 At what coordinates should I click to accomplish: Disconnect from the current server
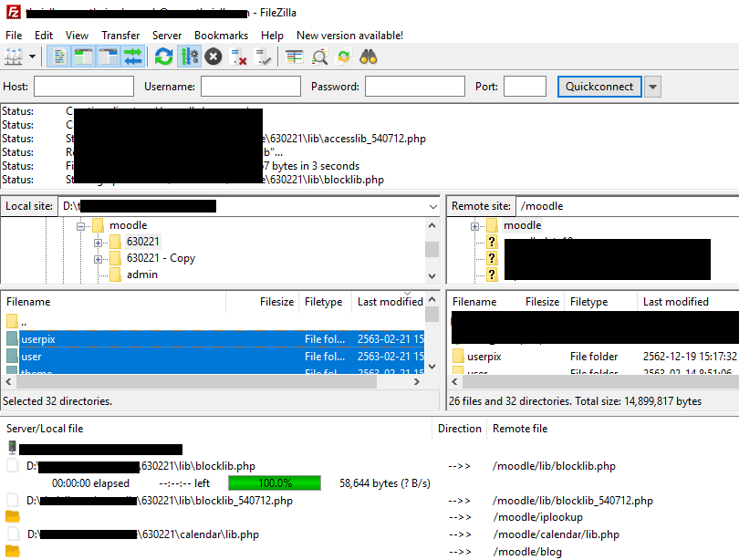tap(239, 57)
